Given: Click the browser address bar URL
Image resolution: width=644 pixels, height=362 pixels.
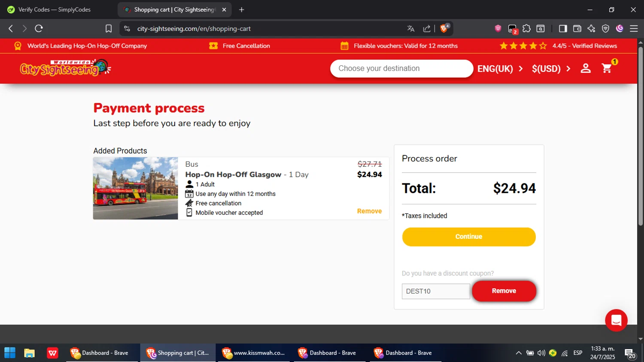Looking at the screenshot, I should point(194,28).
